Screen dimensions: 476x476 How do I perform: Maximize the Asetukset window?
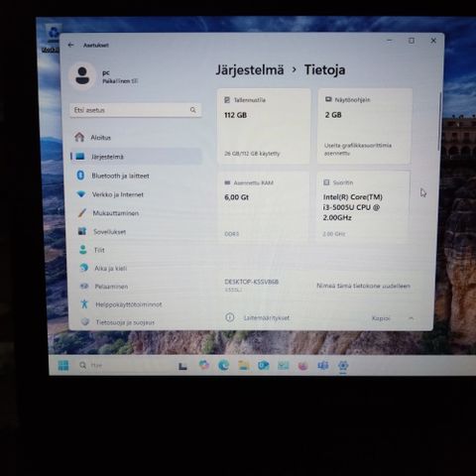click(x=412, y=41)
